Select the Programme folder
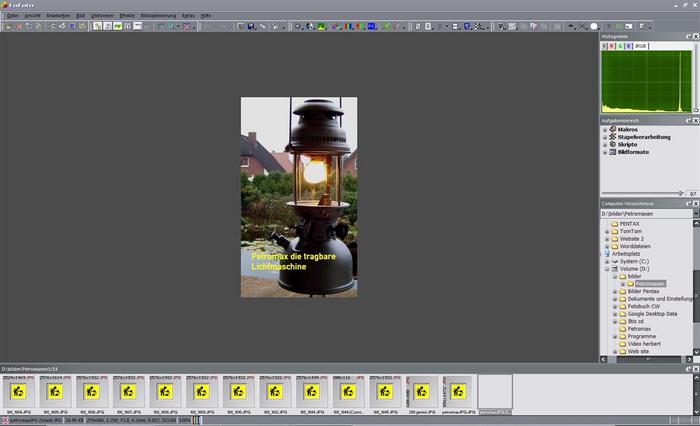The height and width of the screenshot is (426, 700). (x=642, y=336)
